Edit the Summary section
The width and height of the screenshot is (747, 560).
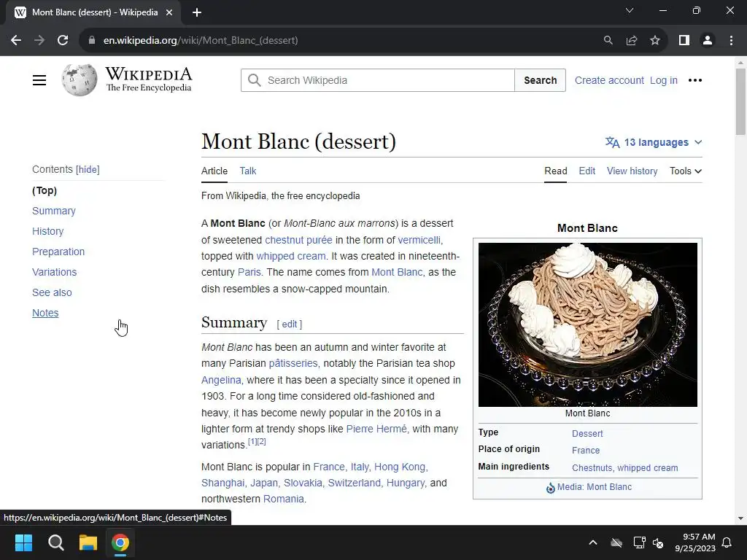(289, 324)
